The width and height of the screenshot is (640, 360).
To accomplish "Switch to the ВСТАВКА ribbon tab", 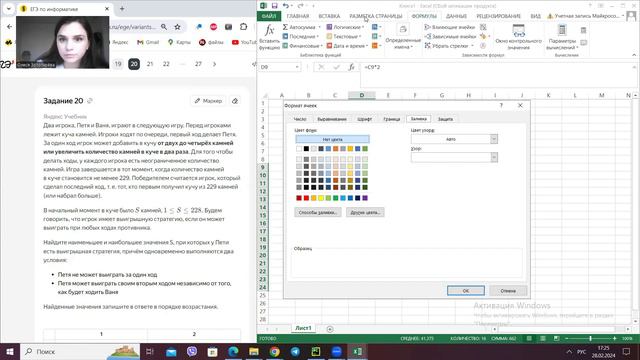I will (x=329, y=16).
